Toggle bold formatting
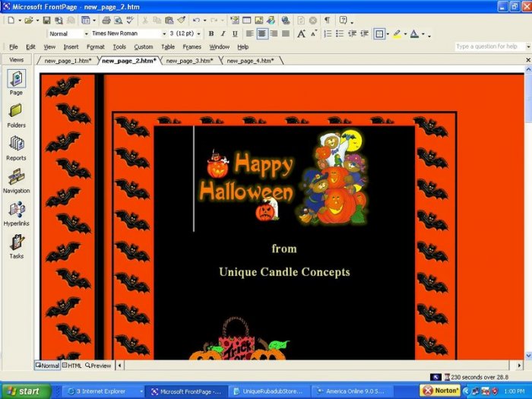532x399 pixels. (x=211, y=33)
